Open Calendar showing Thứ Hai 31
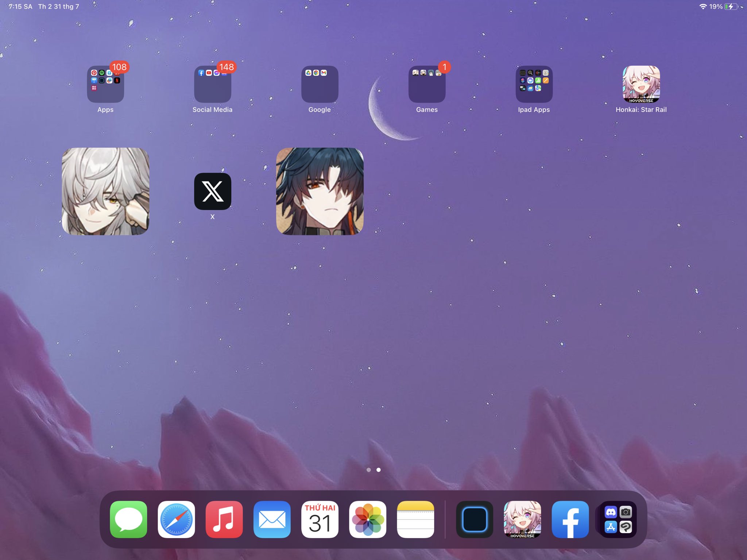747x560 pixels. point(320,519)
